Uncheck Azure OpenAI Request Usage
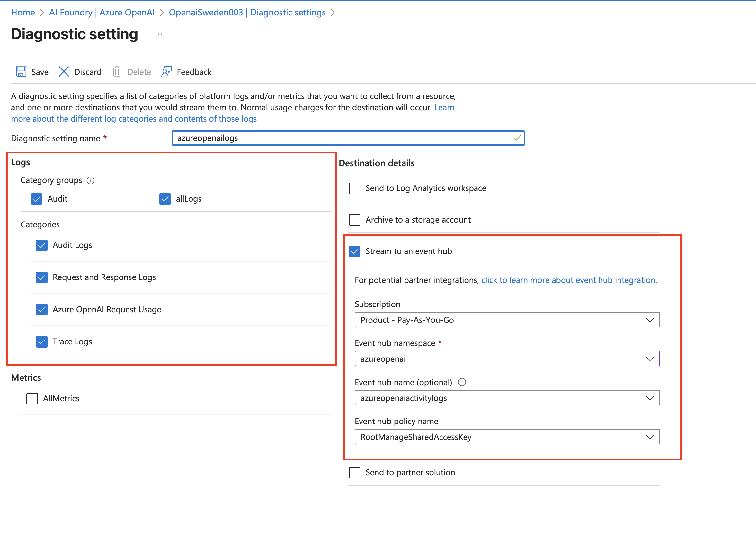This screenshot has width=756, height=545. click(41, 310)
